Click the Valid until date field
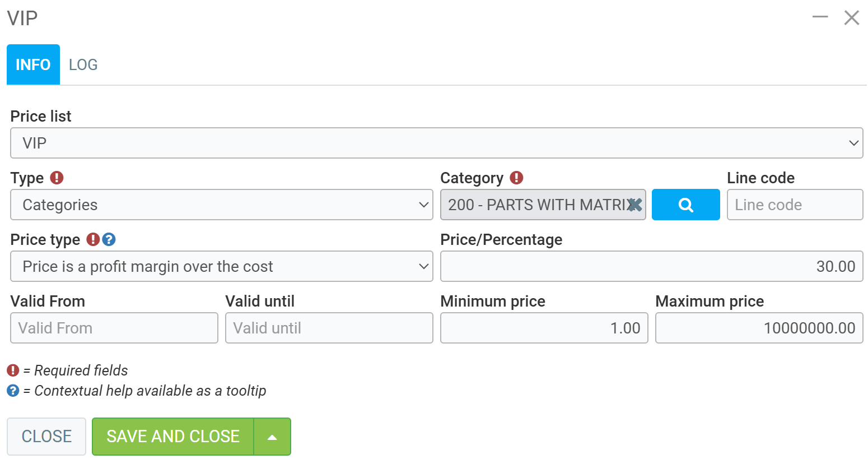The height and width of the screenshot is (459, 868). (x=329, y=328)
